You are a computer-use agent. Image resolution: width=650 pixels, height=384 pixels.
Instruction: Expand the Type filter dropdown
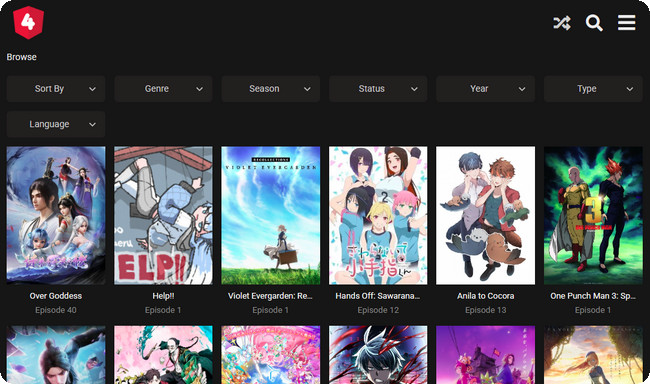point(593,89)
